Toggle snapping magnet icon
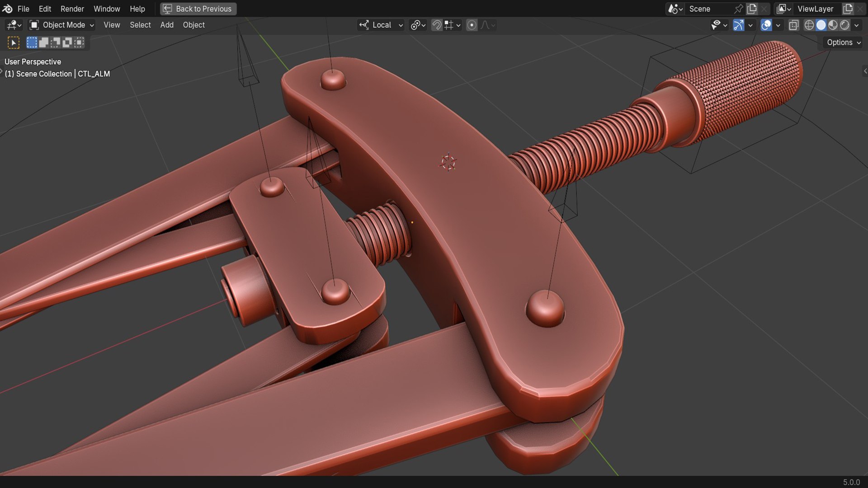 (436, 25)
